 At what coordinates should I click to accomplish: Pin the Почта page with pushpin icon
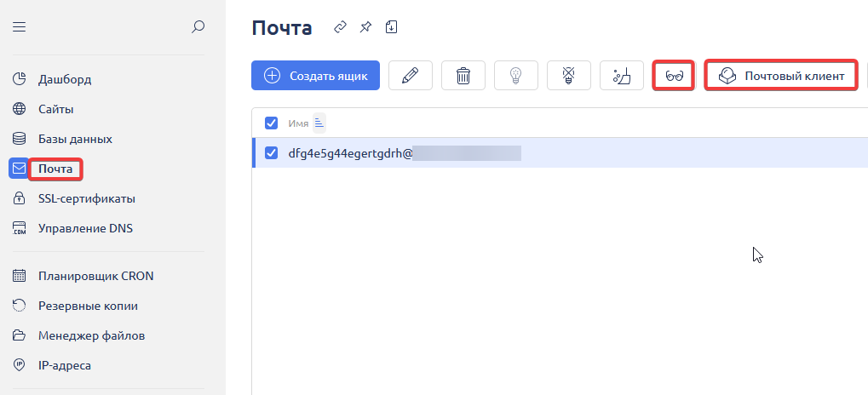[x=365, y=27]
